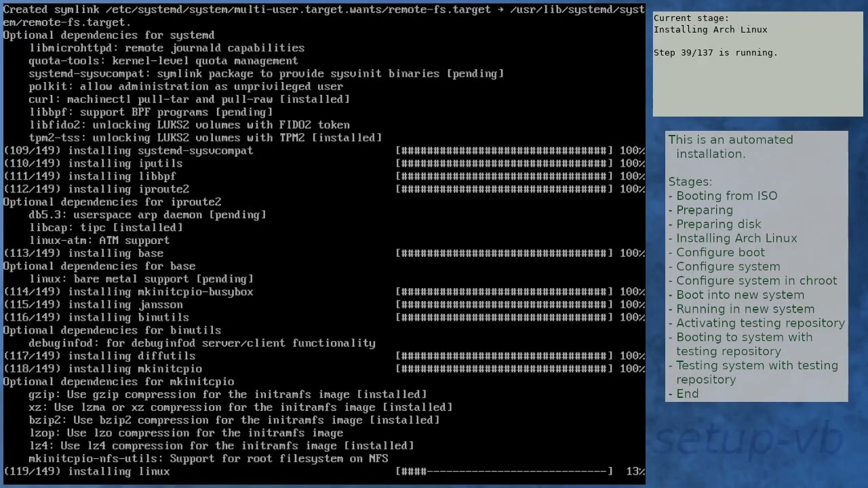Screen dimensions: 868x488
Task: Click 'Optional dependencies for base' line
Action: pyautogui.click(x=99, y=266)
